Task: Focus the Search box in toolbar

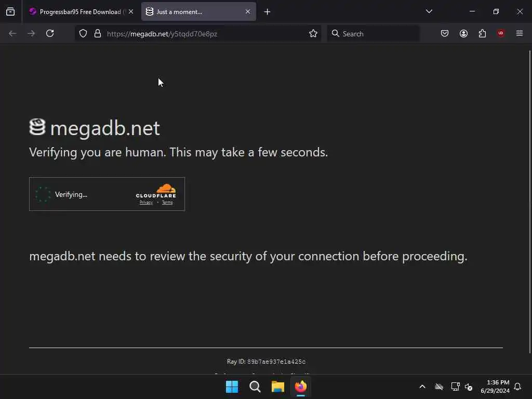Action: 373,34
